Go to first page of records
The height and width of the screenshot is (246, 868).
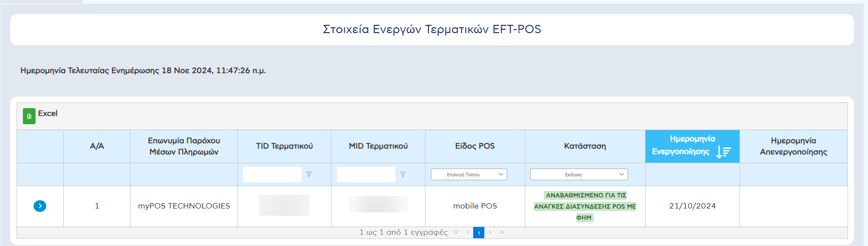point(456,232)
